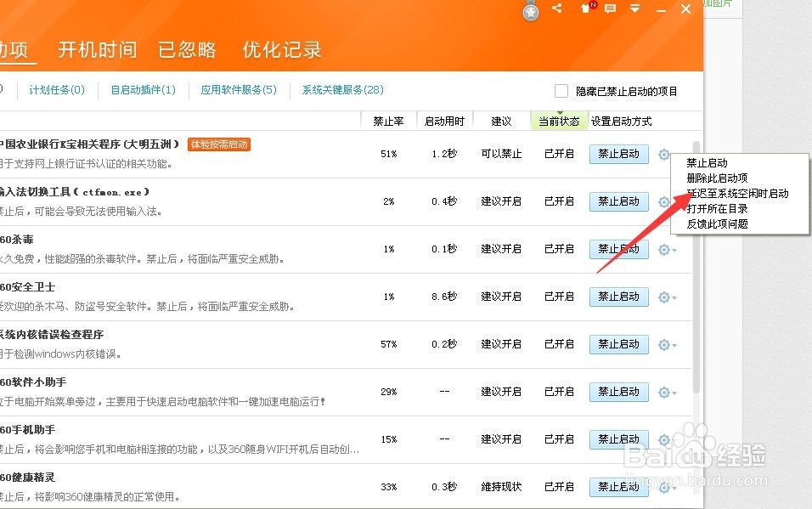
Task: Select the 維持現状 suggestion text
Action: click(501, 487)
